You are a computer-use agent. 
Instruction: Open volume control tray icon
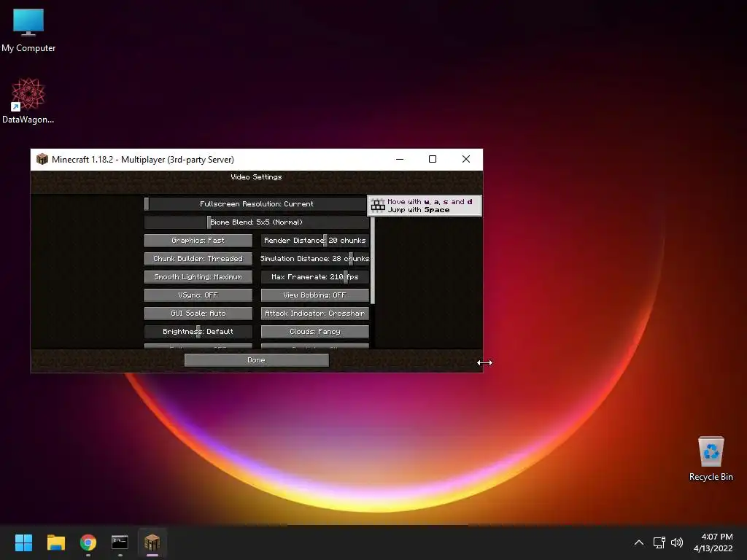pos(676,542)
